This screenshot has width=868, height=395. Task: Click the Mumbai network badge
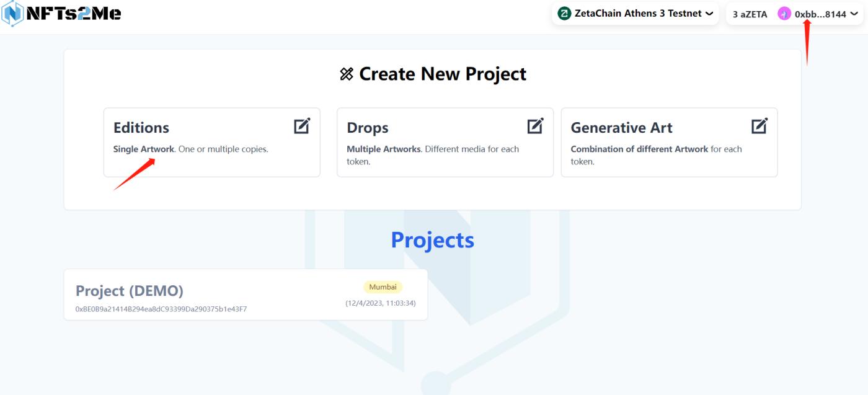click(x=383, y=287)
